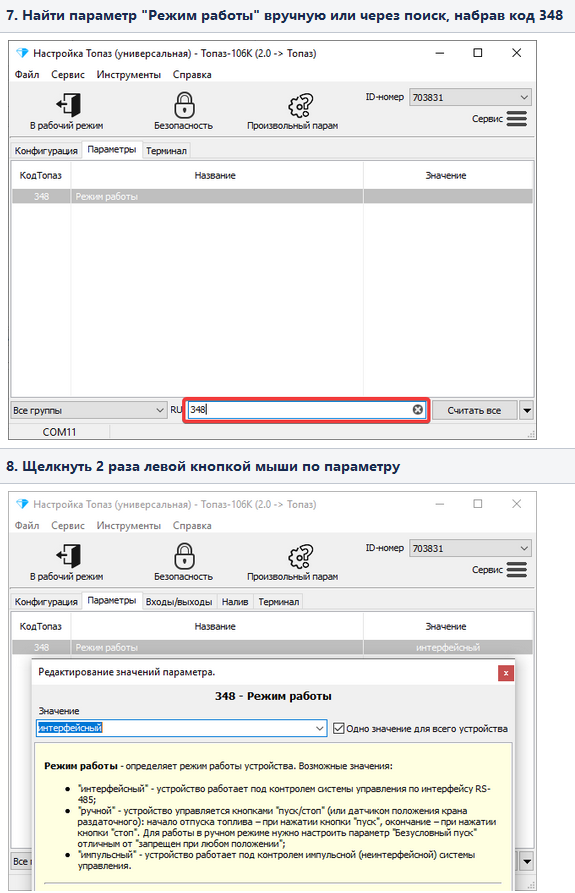This screenshot has height=893, width=575.
Task: Open 'Безопасность' lock icon in upper window
Action: click(184, 105)
